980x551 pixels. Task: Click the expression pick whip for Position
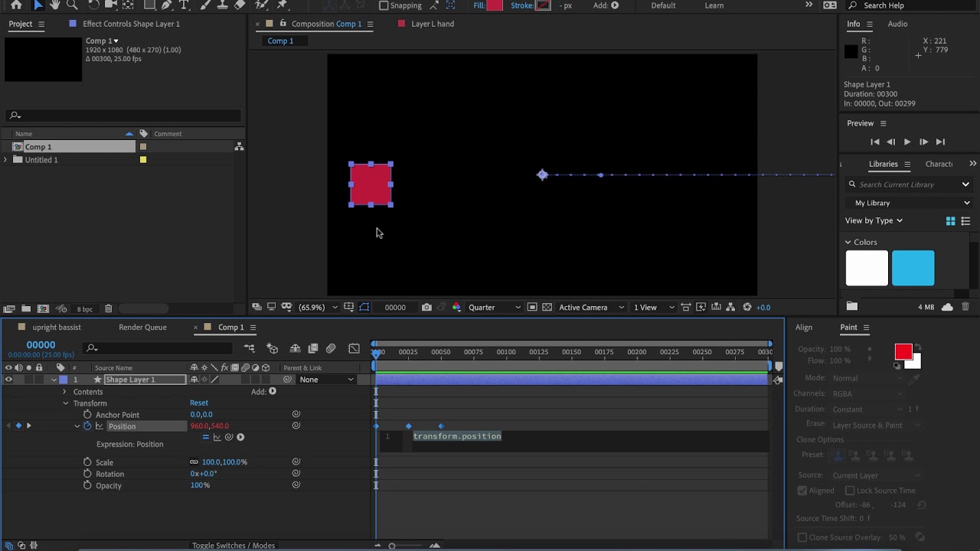pos(228,437)
